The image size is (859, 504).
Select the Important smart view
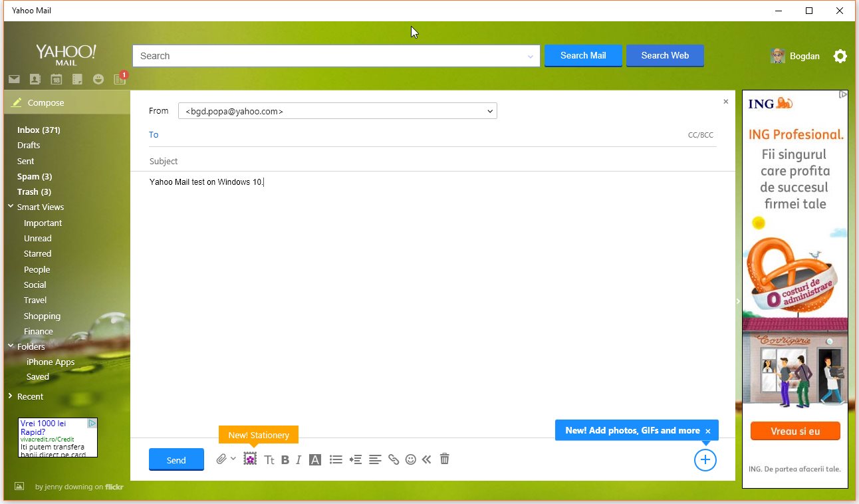pos(43,223)
